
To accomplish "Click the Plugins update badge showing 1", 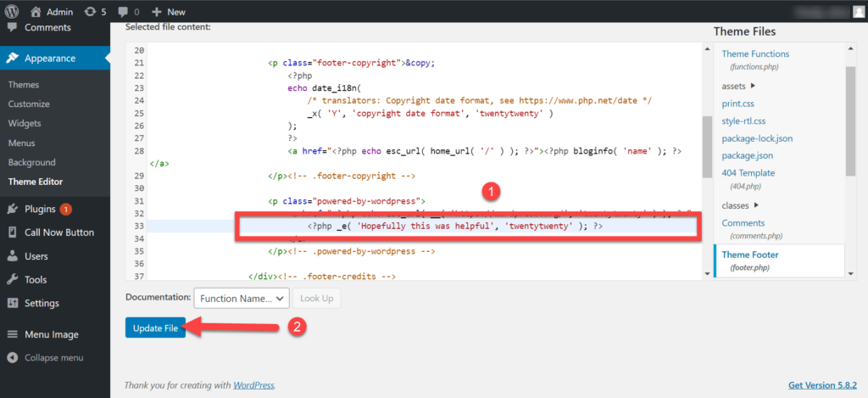I will [65, 209].
